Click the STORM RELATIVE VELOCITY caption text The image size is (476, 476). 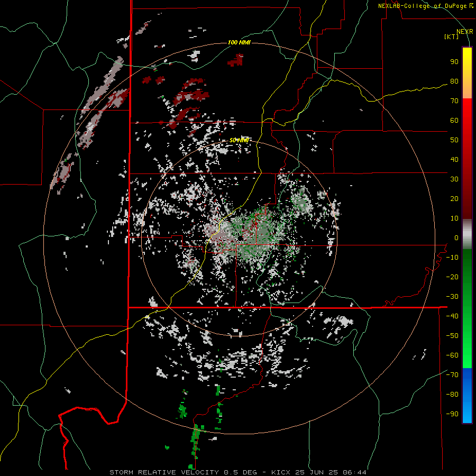(x=164, y=472)
